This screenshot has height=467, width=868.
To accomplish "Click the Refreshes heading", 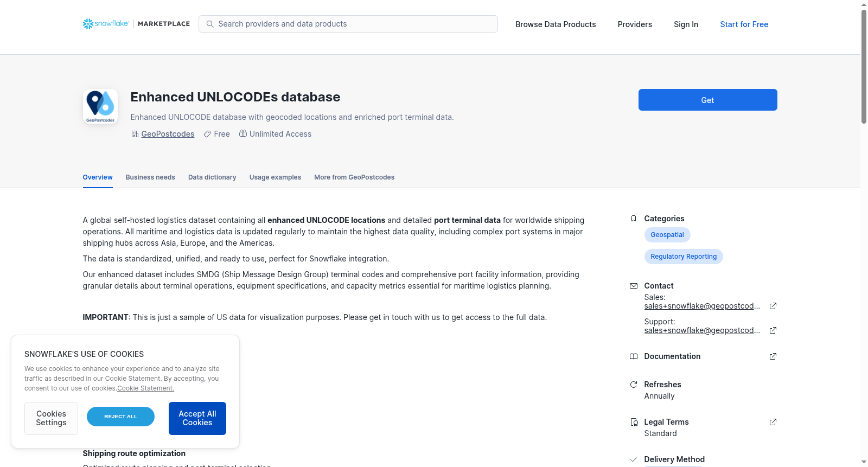I will (x=662, y=385).
